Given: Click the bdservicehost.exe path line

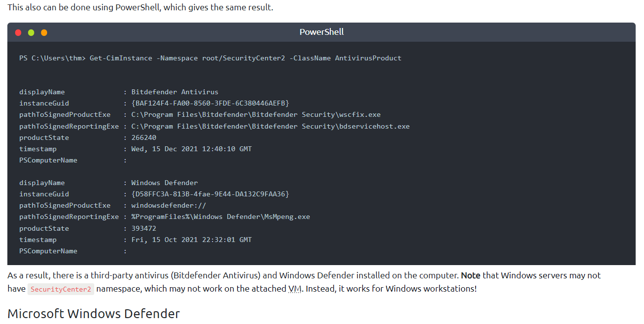Looking at the screenshot, I should click(x=270, y=126).
